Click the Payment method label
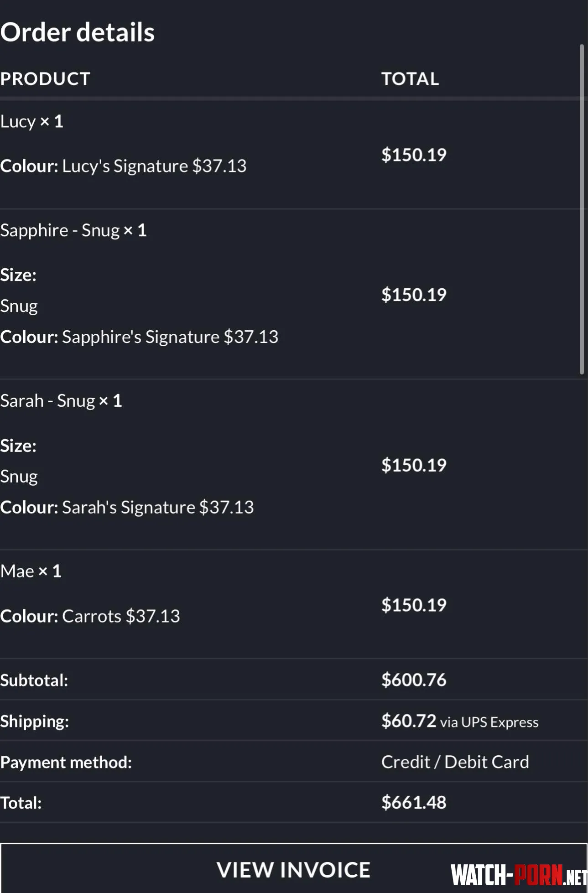The width and height of the screenshot is (588, 893). tap(66, 762)
